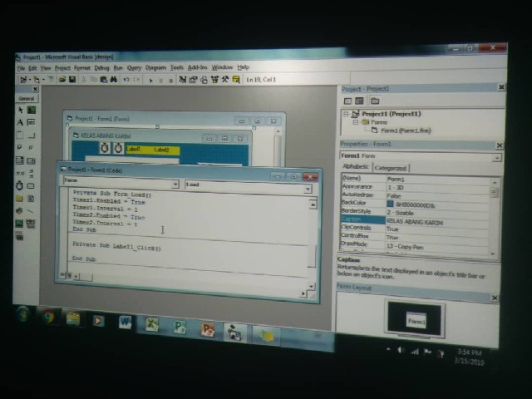Select Form1 (Form1.frm) in project tree

point(405,131)
